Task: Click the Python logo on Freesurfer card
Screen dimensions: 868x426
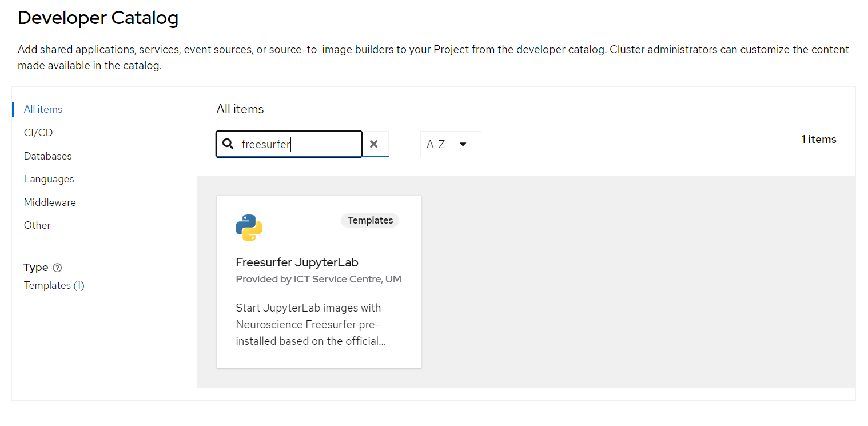Action: tap(249, 228)
